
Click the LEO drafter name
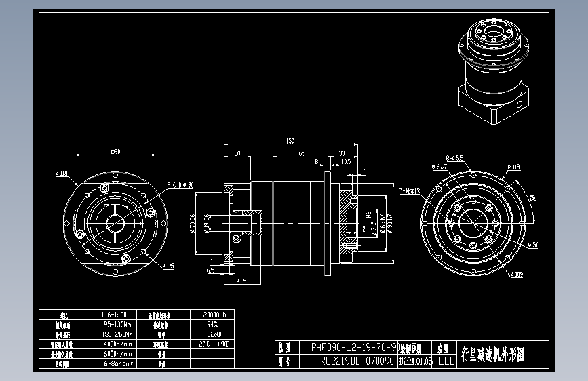tap(446, 361)
